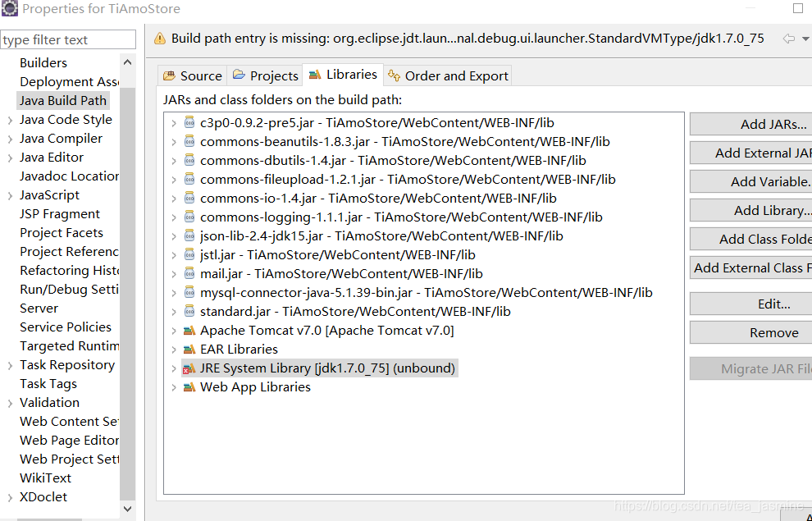This screenshot has width=812, height=521.
Task: Expand the Apache Tomcat v7.0 tree node
Action: click(172, 330)
